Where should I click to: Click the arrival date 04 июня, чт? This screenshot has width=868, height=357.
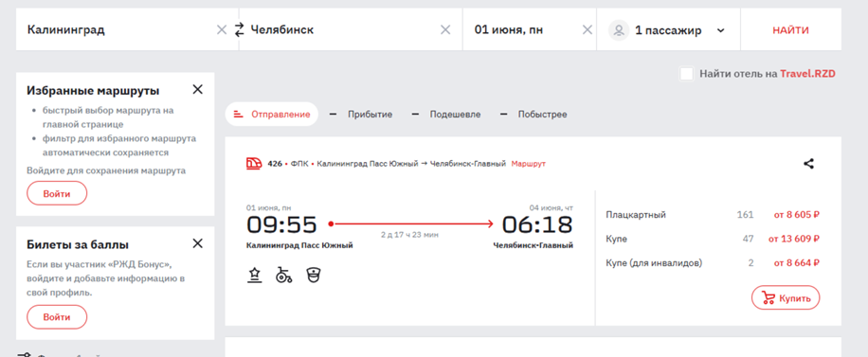(552, 207)
